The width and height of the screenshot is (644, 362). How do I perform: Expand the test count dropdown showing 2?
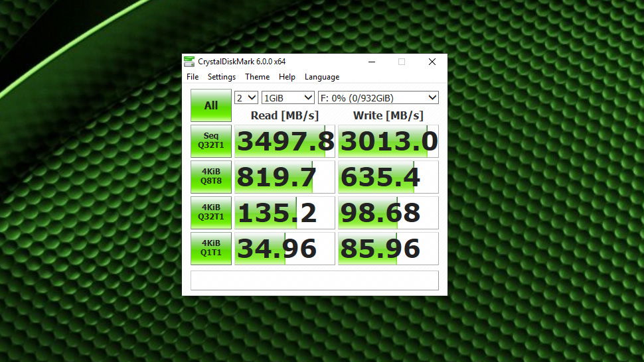[x=246, y=97]
